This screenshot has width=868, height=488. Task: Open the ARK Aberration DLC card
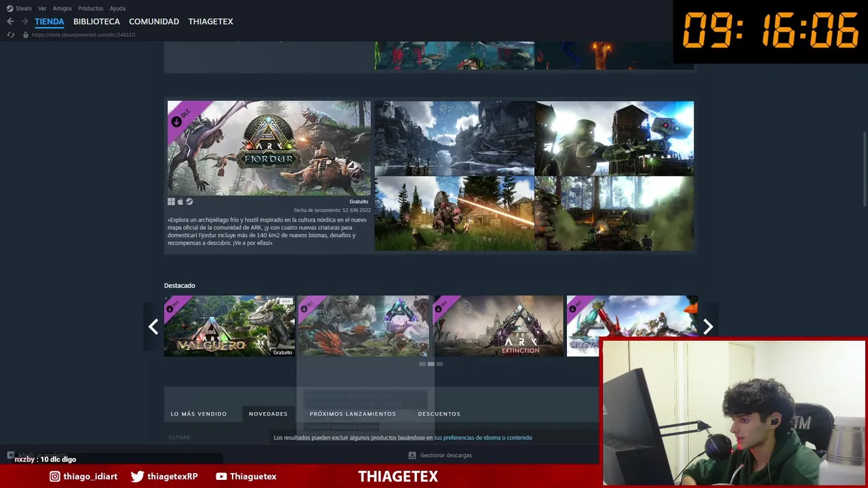(x=363, y=326)
